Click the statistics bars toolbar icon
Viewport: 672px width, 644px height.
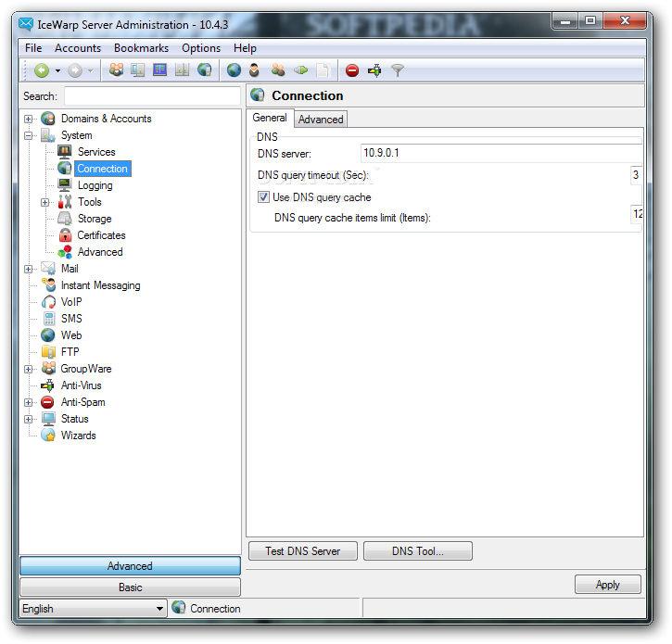(x=183, y=69)
